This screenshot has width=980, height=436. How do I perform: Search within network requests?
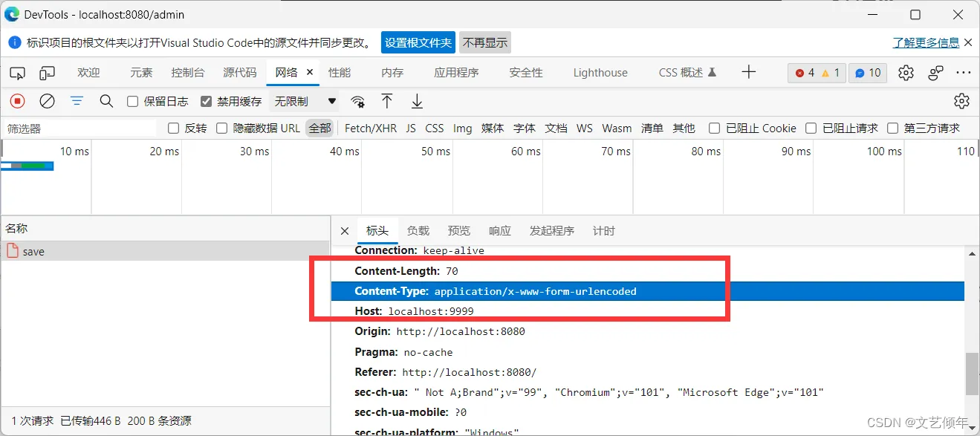click(106, 101)
